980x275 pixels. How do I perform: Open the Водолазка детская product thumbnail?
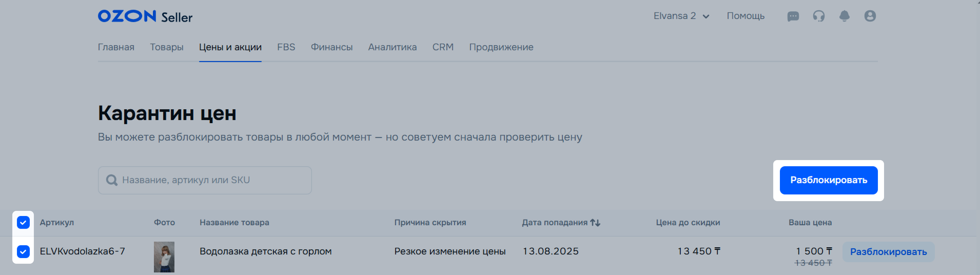pyautogui.click(x=164, y=257)
